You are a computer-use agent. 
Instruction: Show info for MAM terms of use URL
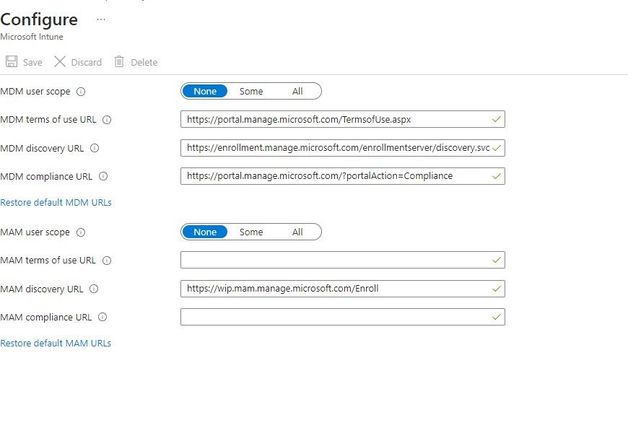[x=106, y=261]
